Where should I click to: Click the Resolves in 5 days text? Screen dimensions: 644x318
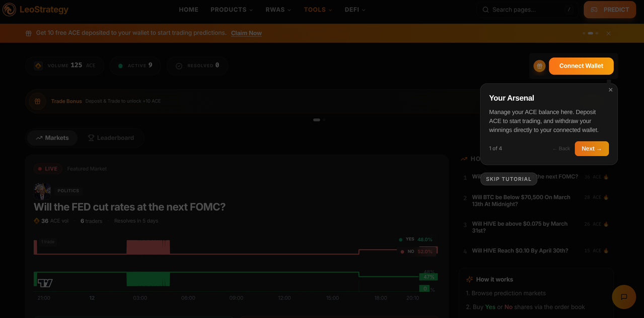pyautogui.click(x=136, y=221)
